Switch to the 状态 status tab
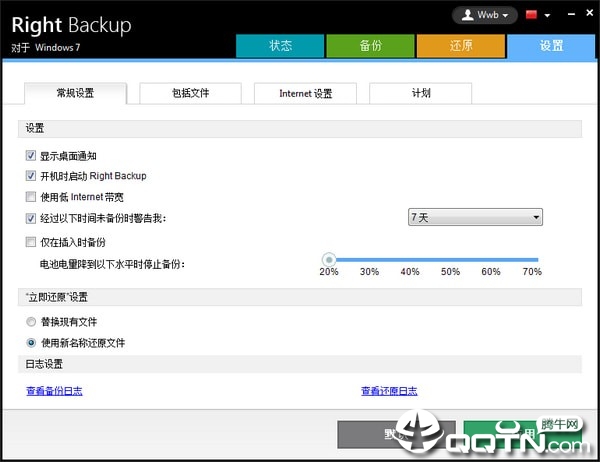The image size is (600, 462). coord(280,46)
